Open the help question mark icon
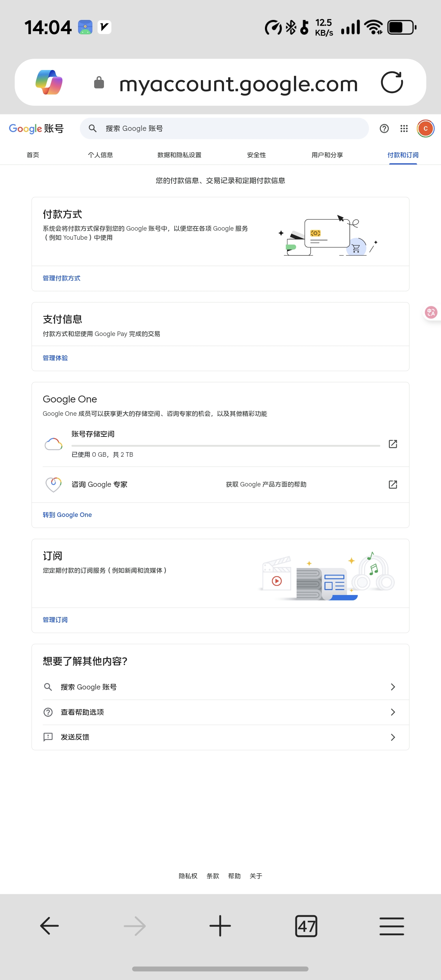 [384, 128]
